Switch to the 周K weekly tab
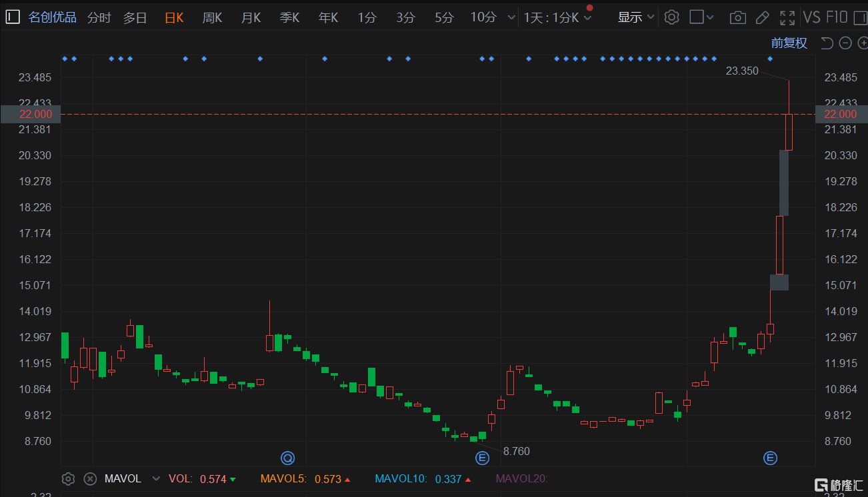868x497 pixels. pyautogui.click(x=212, y=17)
